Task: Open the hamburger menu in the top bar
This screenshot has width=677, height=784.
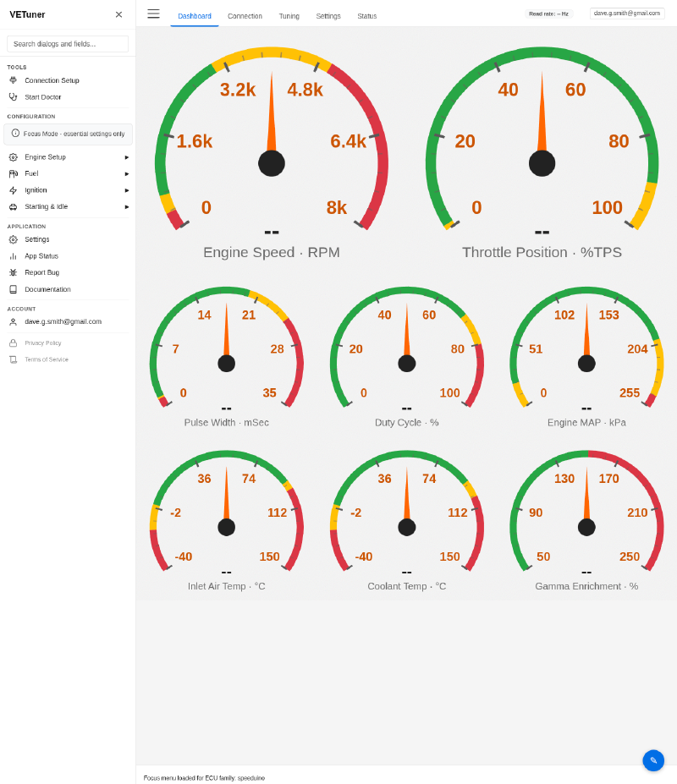Action: pyautogui.click(x=153, y=14)
